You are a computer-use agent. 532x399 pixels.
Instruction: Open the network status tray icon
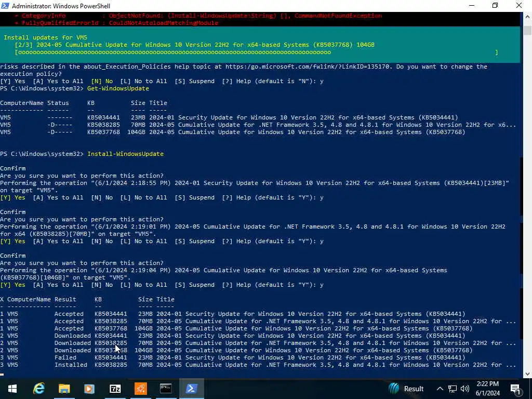click(x=453, y=389)
